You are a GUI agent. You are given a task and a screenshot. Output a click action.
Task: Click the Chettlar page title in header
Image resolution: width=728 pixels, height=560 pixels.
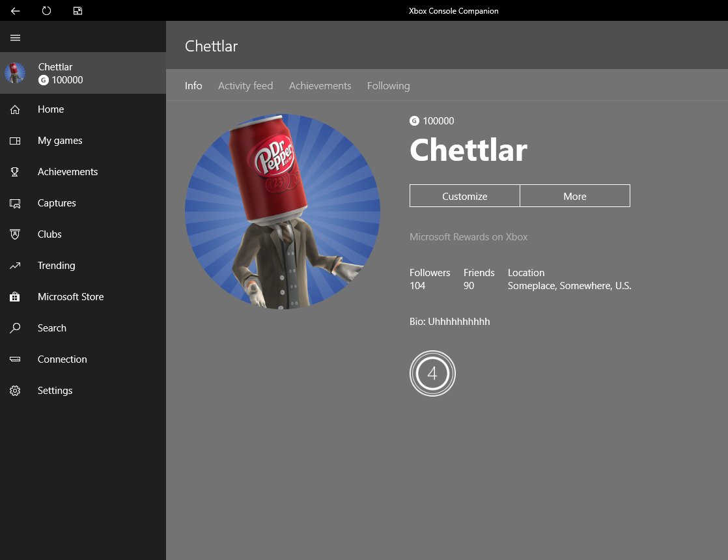(211, 46)
